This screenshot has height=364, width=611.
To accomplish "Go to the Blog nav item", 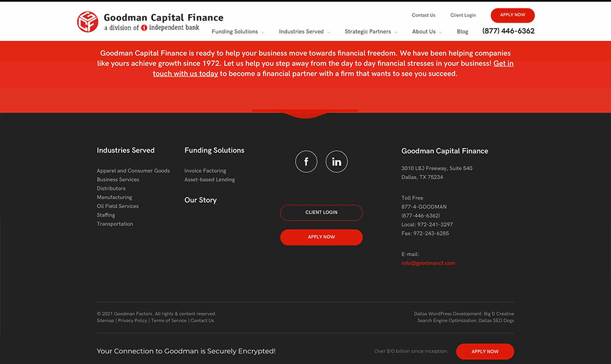I will [463, 32].
